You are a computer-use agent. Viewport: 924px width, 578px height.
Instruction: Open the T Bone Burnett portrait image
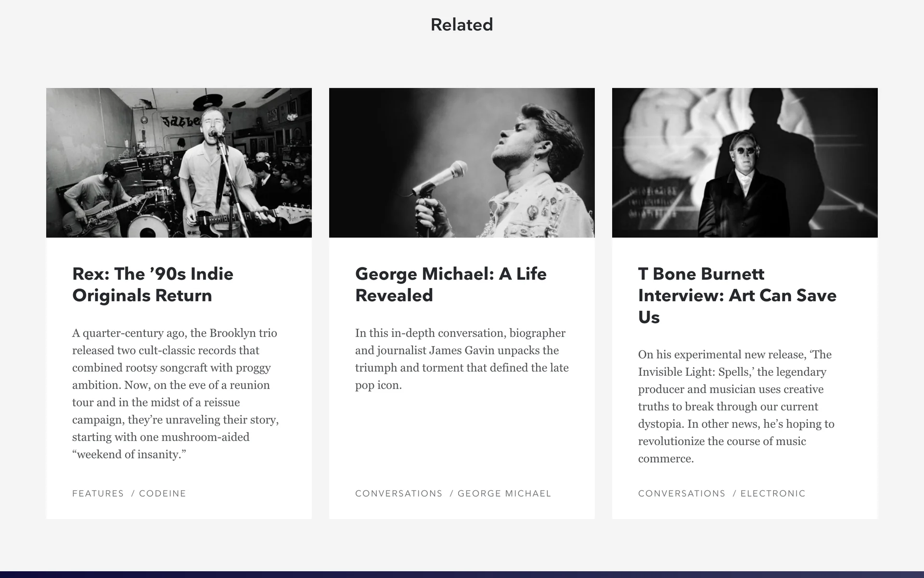pos(744,162)
